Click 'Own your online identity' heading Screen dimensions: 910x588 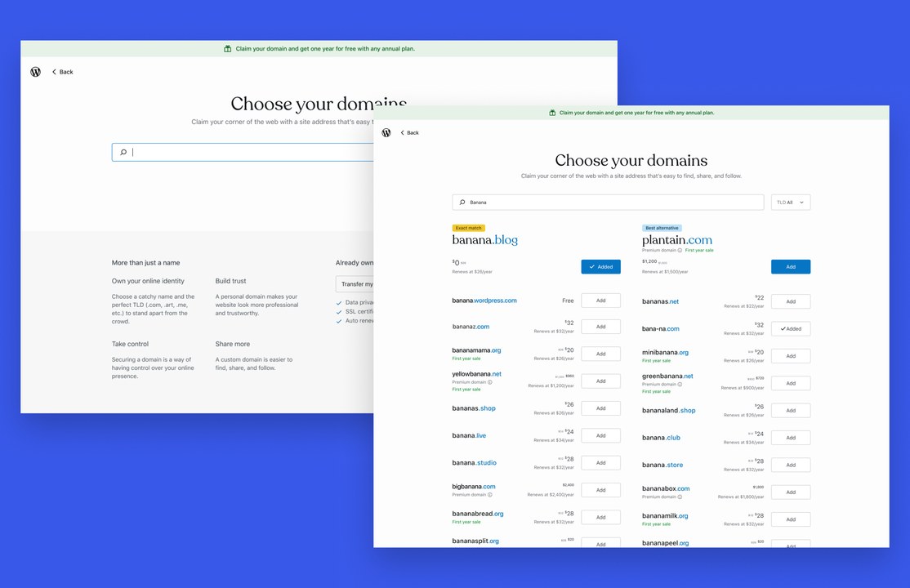click(x=148, y=281)
